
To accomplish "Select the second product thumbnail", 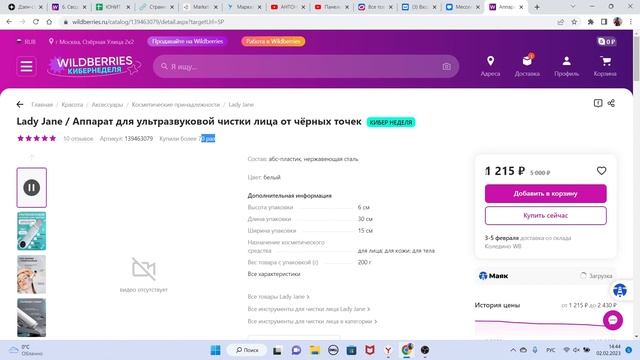I will pos(31,231).
